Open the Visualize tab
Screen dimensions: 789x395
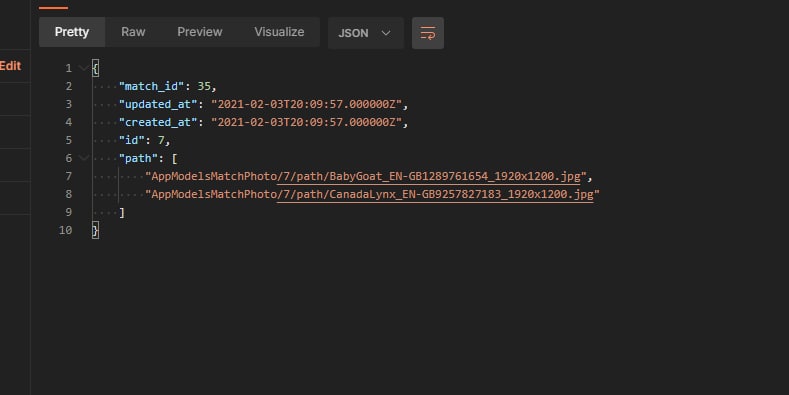pyautogui.click(x=279, y=32)
